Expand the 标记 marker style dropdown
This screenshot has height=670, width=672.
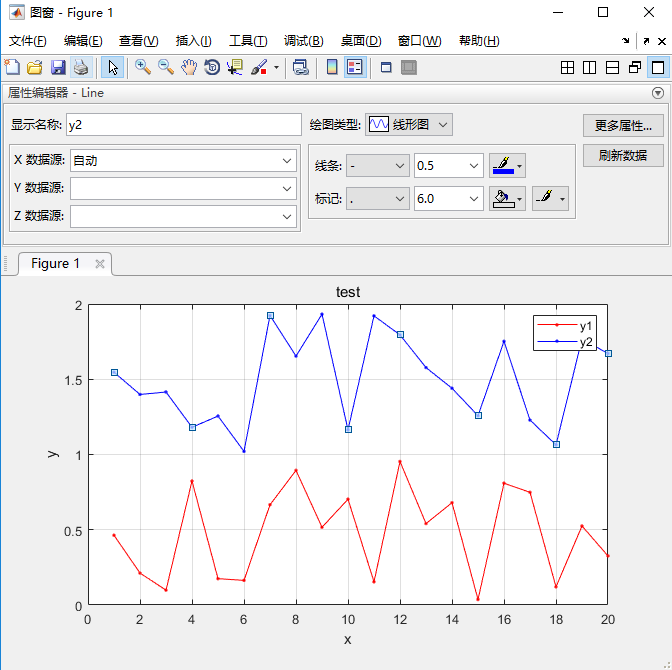pyautogui.click(x=378, y=198)
